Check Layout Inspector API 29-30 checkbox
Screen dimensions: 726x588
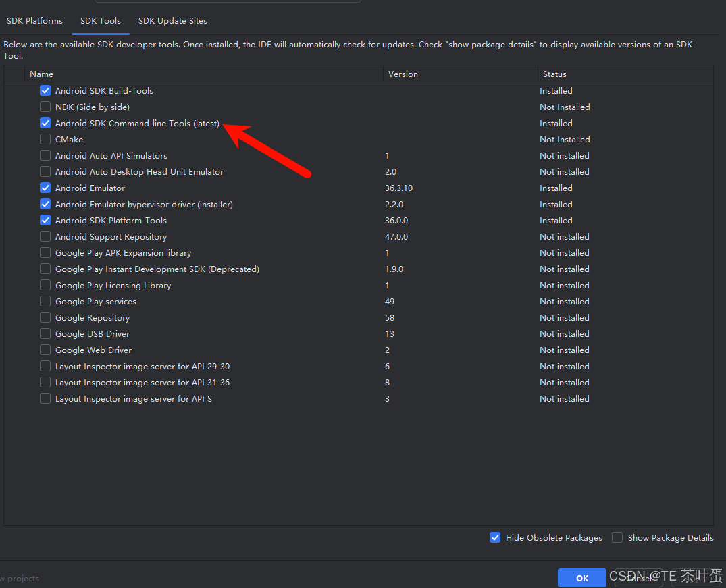(x=45, y=366)
